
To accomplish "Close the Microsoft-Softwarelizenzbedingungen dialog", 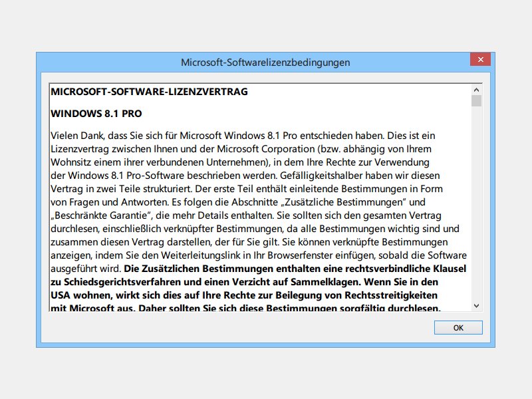I will point(480,59).
